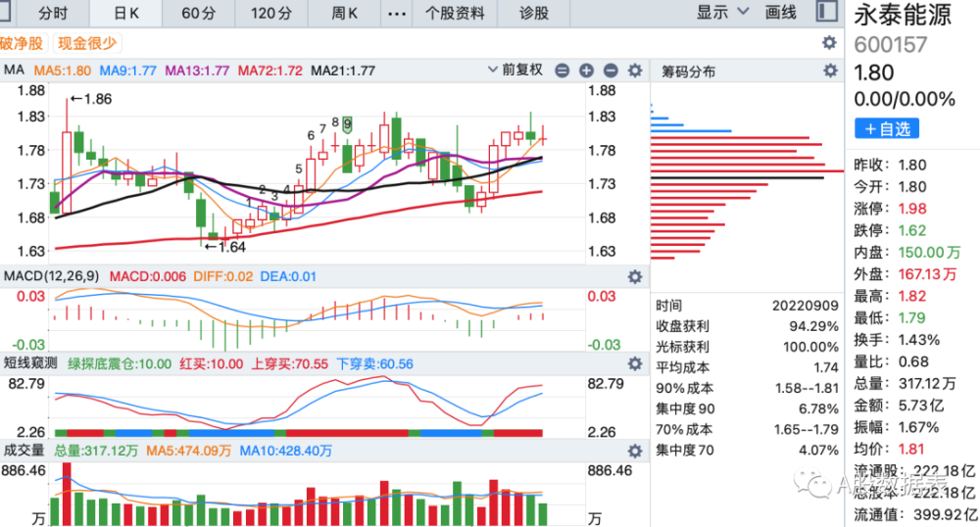This screenshot has height=527, width=980.
Task: Open settings gear beside stock tags row
Action: pyautogui.click(x=829, y=42)
